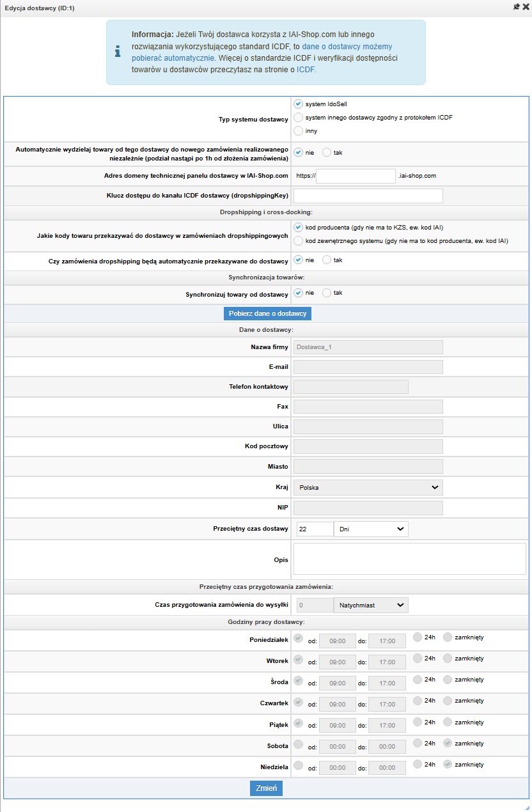Choose 'kod zewnętrznego systemu' for dropshipping codes
This screenshot has width=532, height=812.
click(x=298, y=241)
